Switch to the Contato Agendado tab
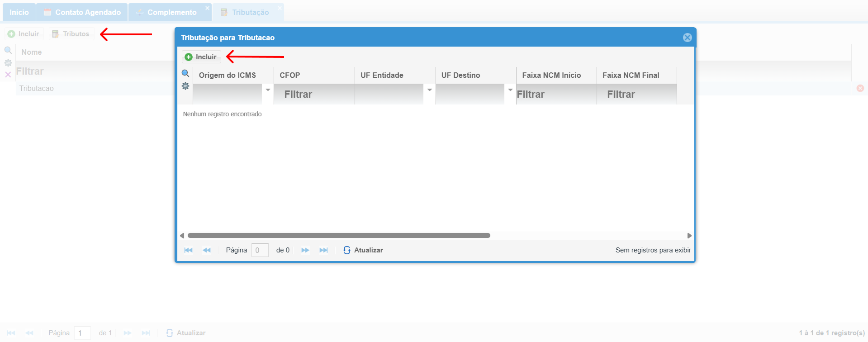The width and height of the screenshot is (868, 342). click(82, 12)
